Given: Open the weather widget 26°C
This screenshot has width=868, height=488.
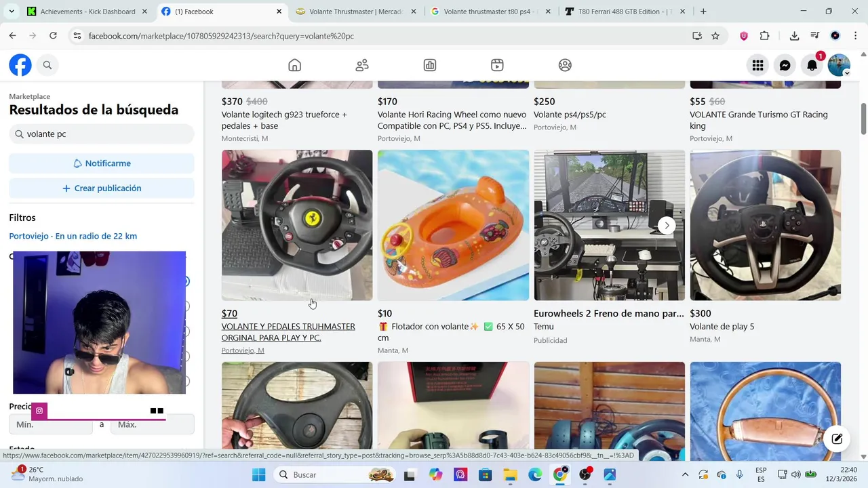Looking at the screenshot, I should (47, 474).
